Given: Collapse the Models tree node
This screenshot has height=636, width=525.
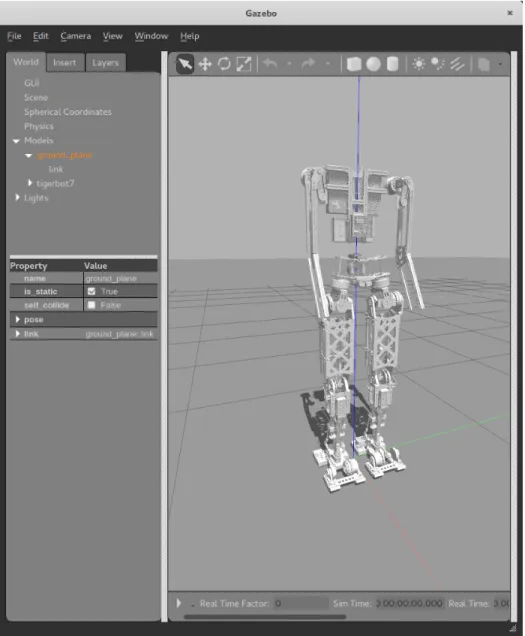Looking at the screenshot, I should tap(16, 141).
